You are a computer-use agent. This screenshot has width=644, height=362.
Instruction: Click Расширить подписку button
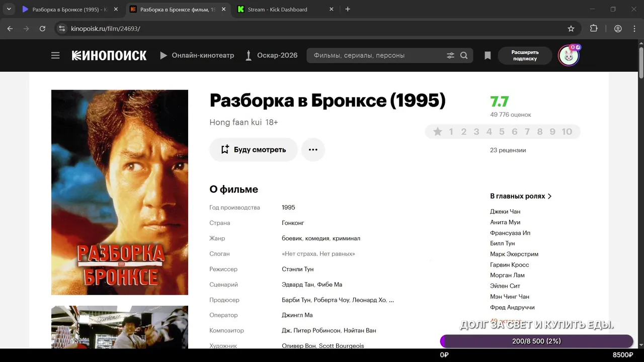tap(525, 55)
